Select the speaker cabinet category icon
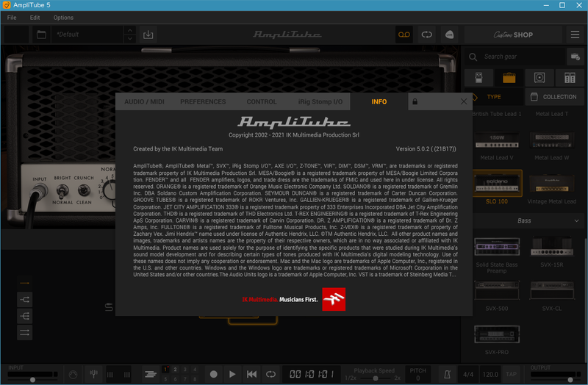Image resolution: width=588 pixels, height=385 pixels. click(539, 78)
